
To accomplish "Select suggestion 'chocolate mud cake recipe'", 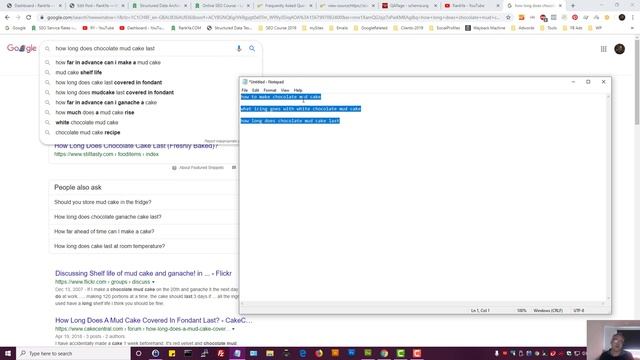I will point(88,133).
